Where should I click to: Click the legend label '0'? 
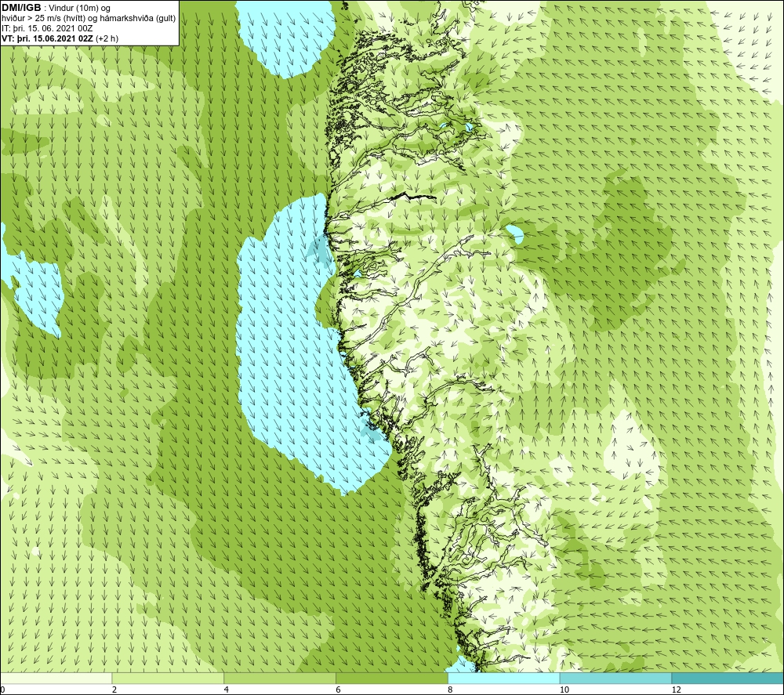point(2,690)
